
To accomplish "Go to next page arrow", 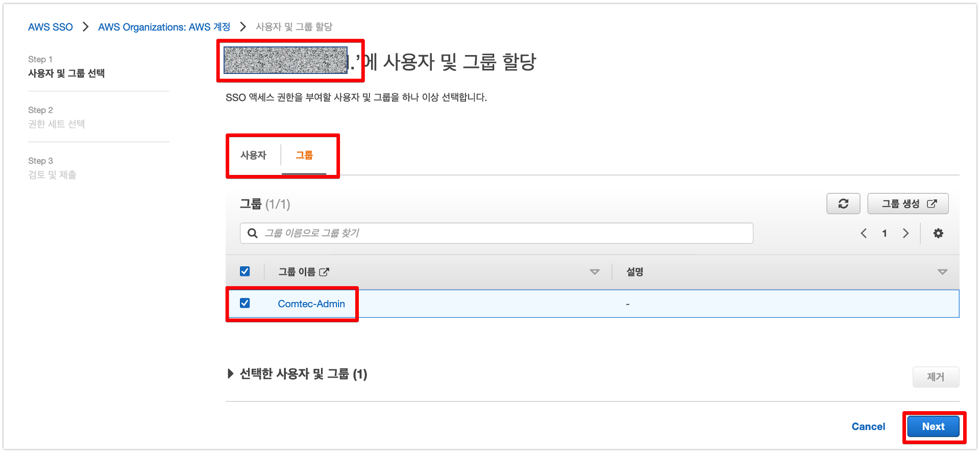I will [905, 233].
